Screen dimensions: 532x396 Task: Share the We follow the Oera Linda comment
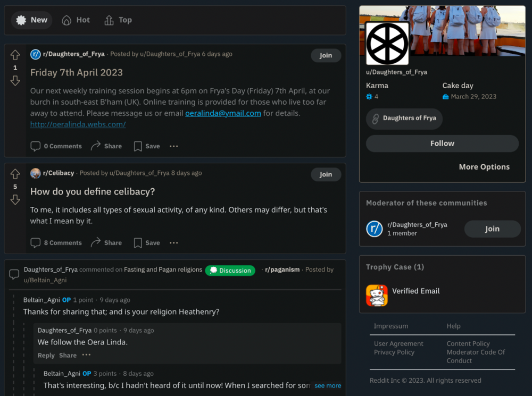click(x=68, y=355)
